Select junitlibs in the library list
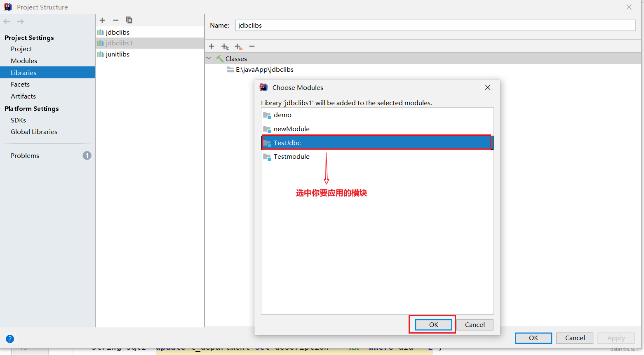This screenshot has width=644, height=355. [x=150, y=54]
